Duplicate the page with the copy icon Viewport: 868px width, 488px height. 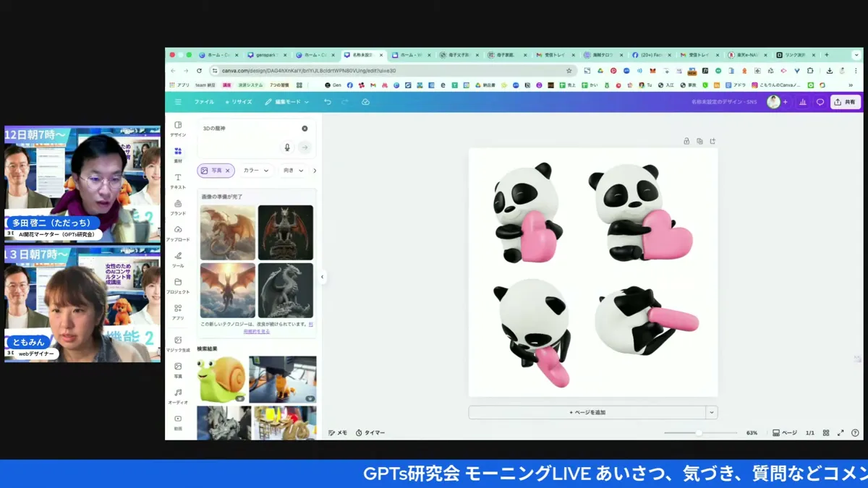coord(699,141)
